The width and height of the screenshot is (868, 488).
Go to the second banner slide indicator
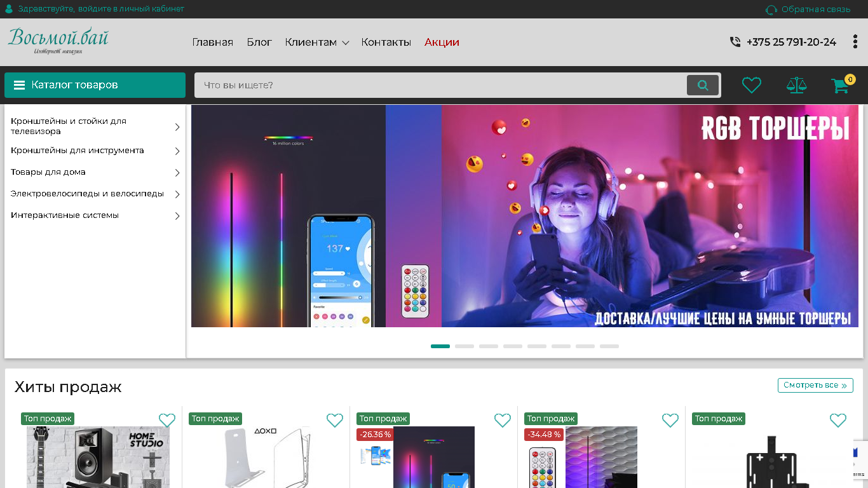pos(465,346)
